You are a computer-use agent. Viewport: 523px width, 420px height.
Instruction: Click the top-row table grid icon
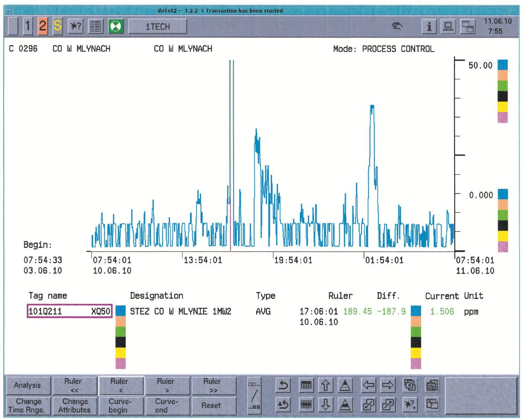tap(306, 386)
